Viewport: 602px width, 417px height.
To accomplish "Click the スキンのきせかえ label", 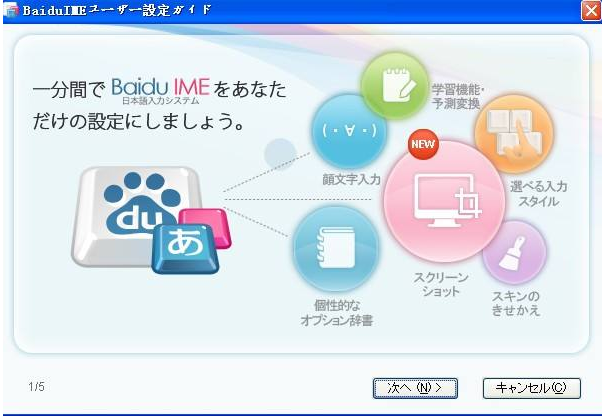I will tap(516, 303).
